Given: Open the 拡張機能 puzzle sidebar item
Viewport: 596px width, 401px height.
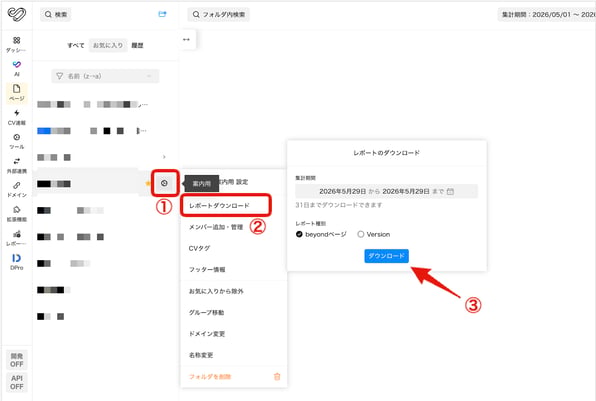Looking at the screenshot, I should pyautogui.click(x=16, y=214).
